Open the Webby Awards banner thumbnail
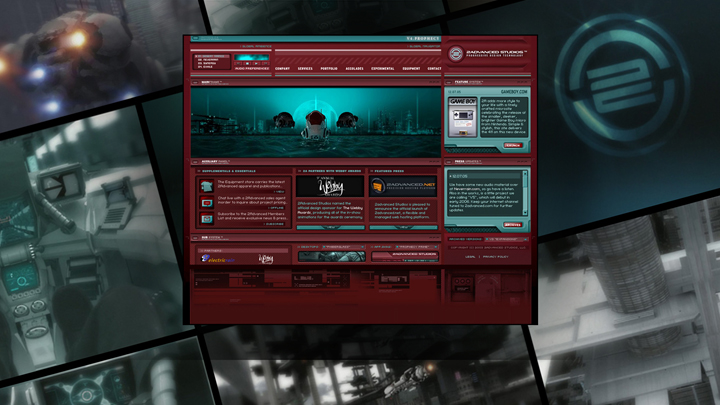The width and height of the screenshot is (720, 405). (x=330, y=186)
